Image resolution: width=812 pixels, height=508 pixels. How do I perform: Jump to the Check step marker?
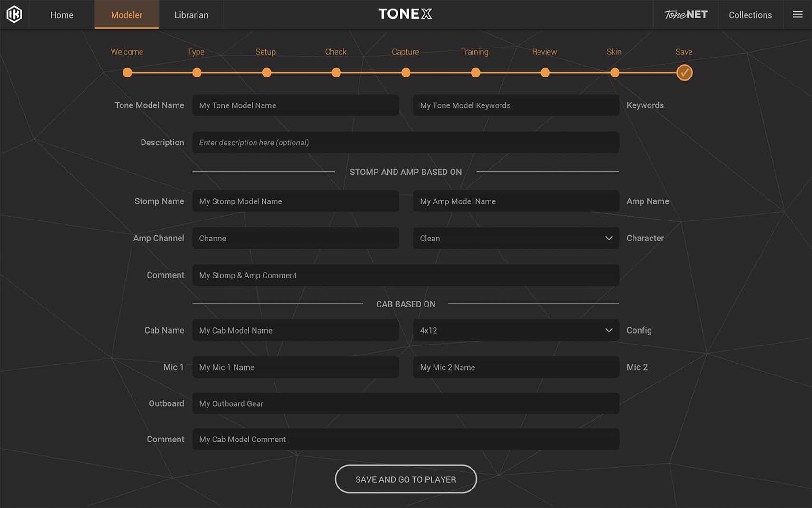(336, 73)
